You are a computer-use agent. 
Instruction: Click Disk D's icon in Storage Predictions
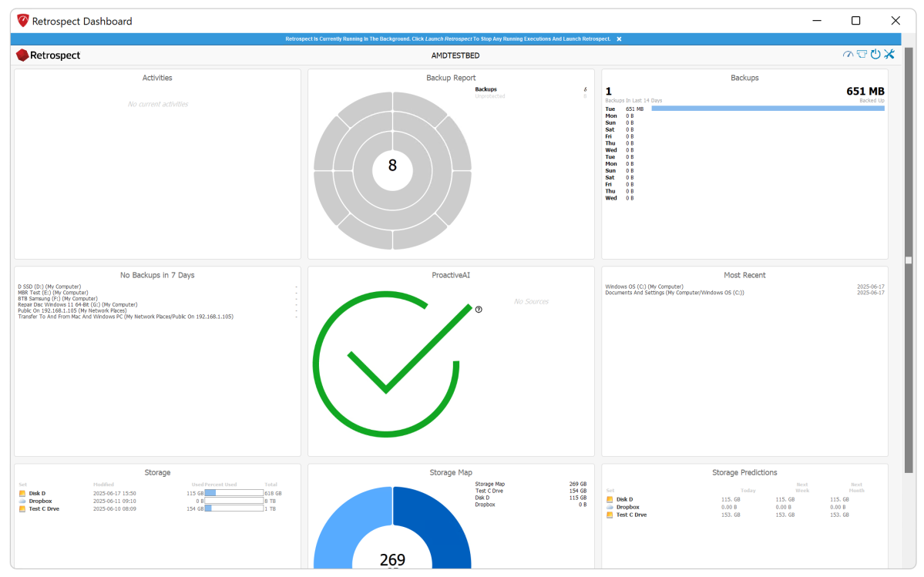[610, 499]
